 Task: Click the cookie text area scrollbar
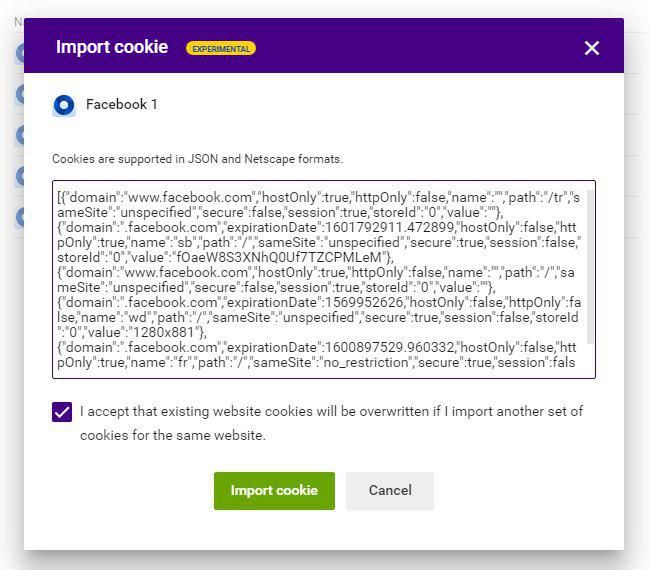click(591, 267)
